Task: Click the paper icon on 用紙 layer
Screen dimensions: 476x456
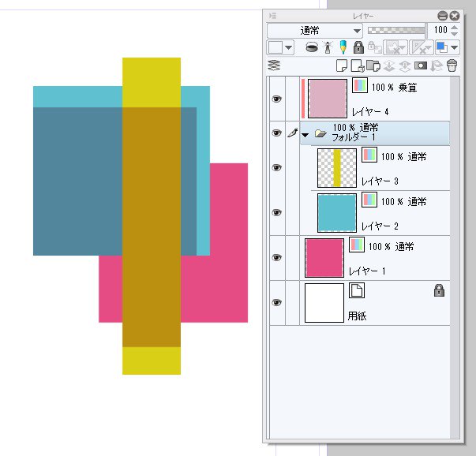Action: coord(357,290)
